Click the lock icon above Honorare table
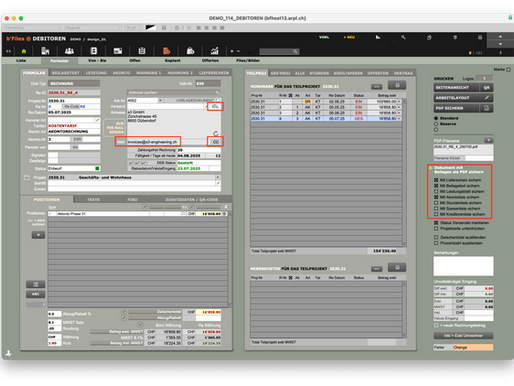The width and height of the screenshot is (514, 386). [397, 85]
